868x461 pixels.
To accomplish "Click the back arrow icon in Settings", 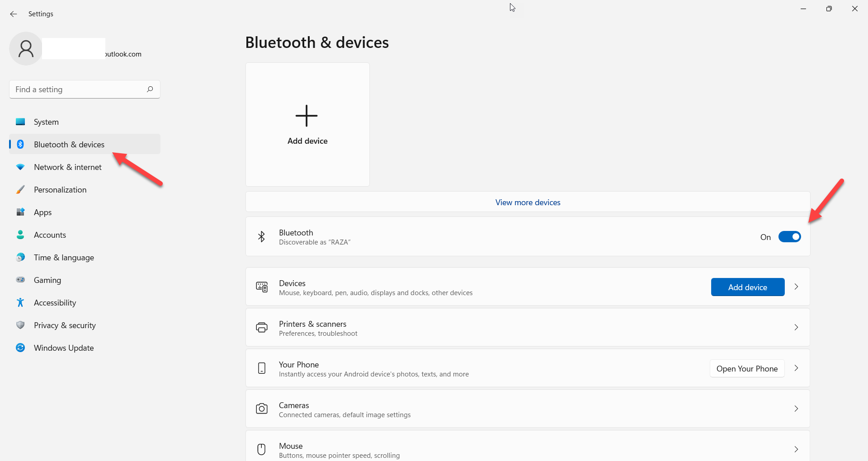I will [14, 14].
